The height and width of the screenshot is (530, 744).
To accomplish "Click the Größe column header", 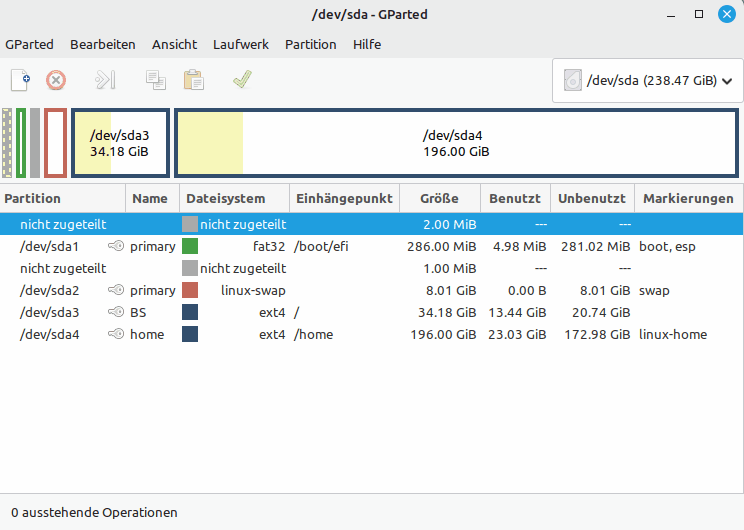I will coord(439,199).
